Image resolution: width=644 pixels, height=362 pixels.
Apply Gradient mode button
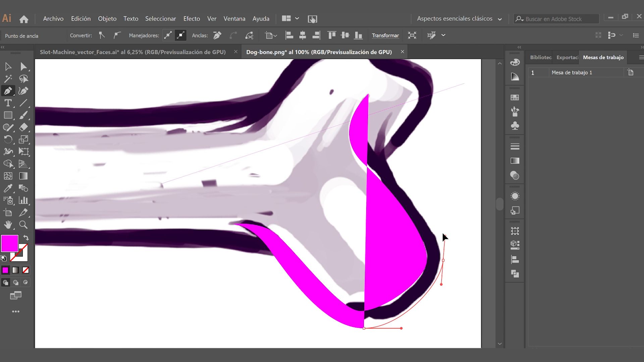(x=15, y=270)
